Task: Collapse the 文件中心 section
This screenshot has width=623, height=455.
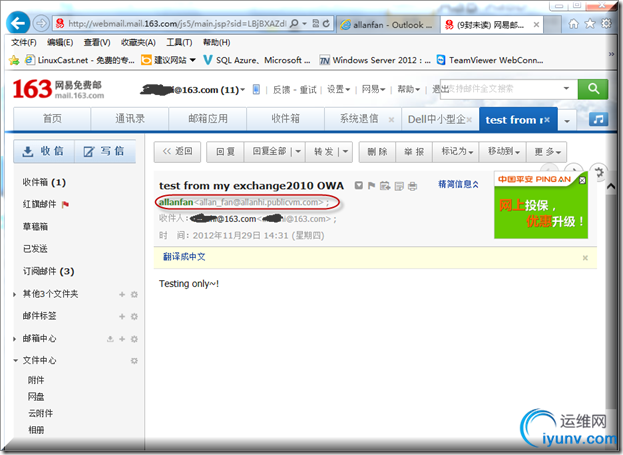Action: 15,361
